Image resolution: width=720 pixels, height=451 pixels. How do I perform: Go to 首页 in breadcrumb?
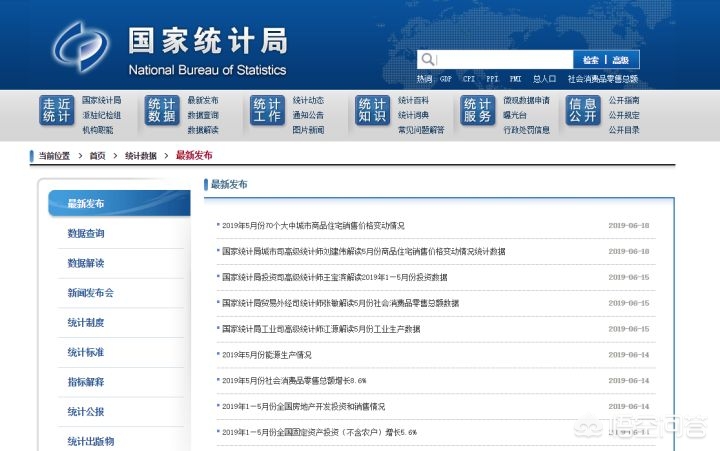pos(97,156)
